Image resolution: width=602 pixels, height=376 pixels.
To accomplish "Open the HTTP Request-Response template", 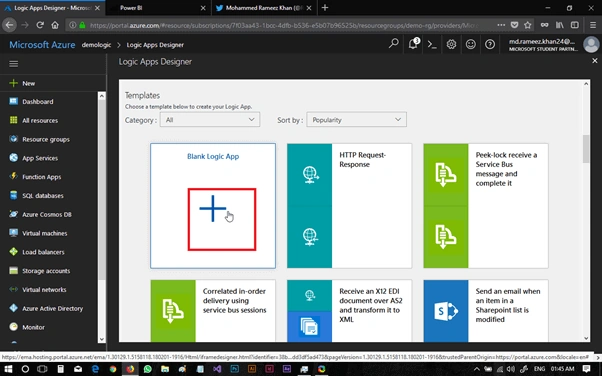I will pos(349,205).
